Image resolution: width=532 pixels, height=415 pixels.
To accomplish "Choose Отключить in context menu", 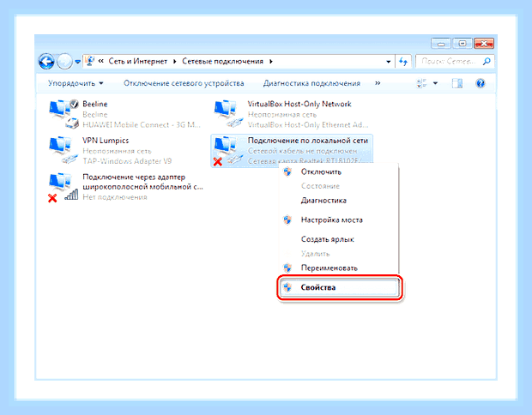I will pyautogui.click(x=339, y=171).
